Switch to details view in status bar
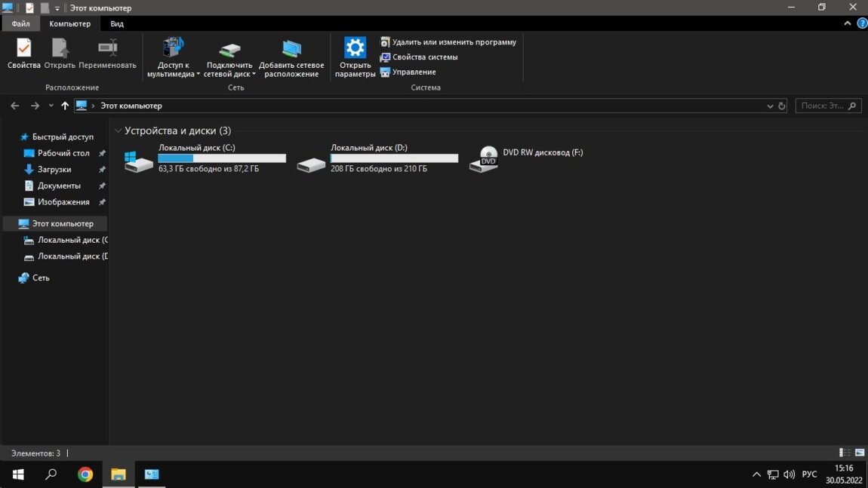 [845, 453]
